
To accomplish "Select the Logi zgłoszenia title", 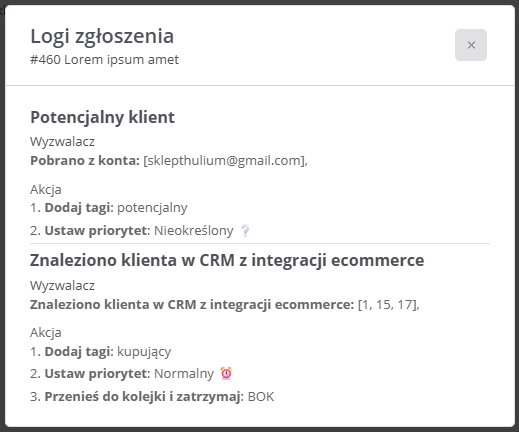I will coord(102,36).
